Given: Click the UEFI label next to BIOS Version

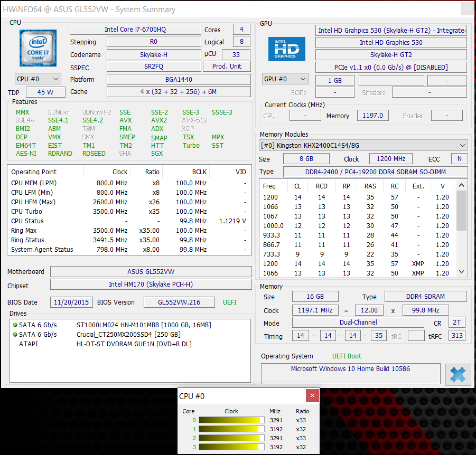Looking at the screenshot, I should [x=229, y=302].
